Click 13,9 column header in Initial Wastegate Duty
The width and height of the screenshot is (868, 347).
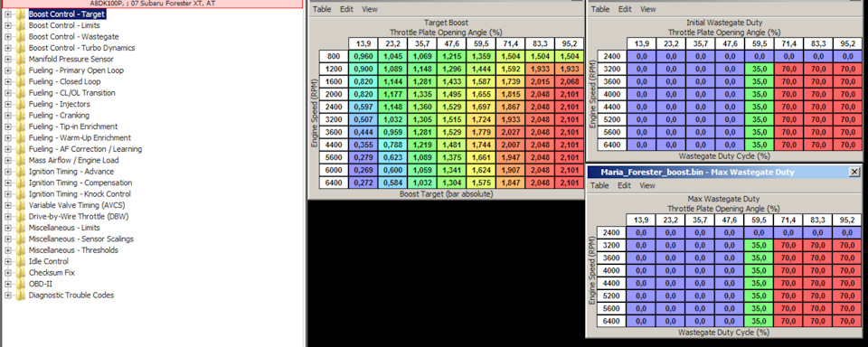click(x=642, y=43)
